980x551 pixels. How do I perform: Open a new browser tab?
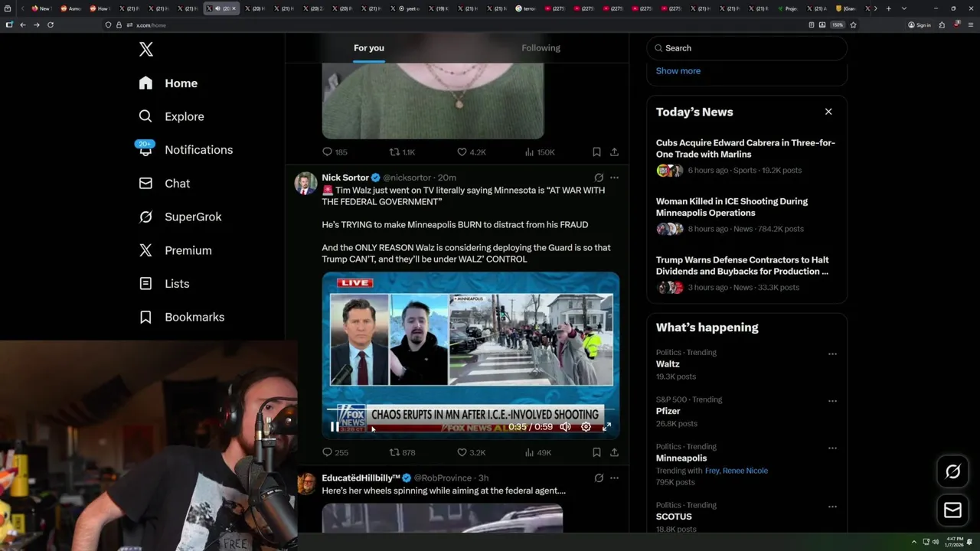pyautogui.click(x=888, y=8)
